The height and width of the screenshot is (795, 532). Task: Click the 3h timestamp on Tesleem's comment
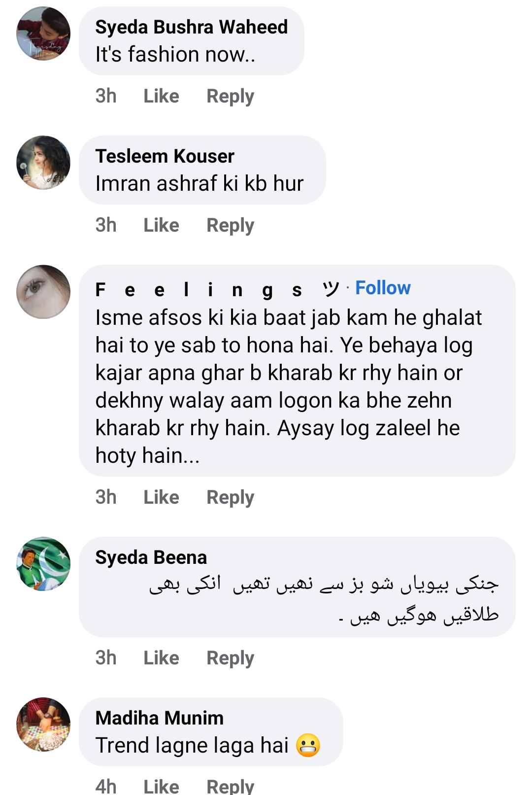tap(106, 225)
